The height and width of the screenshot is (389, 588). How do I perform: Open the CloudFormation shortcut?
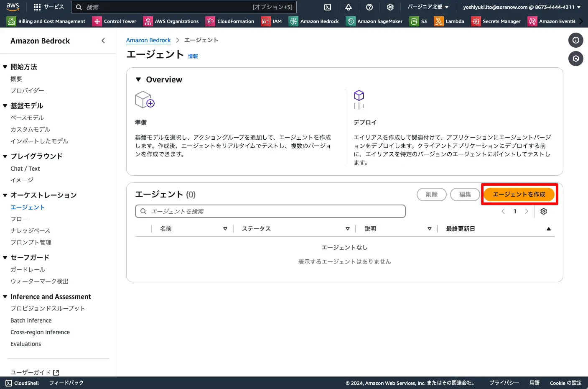coord(230,21)
